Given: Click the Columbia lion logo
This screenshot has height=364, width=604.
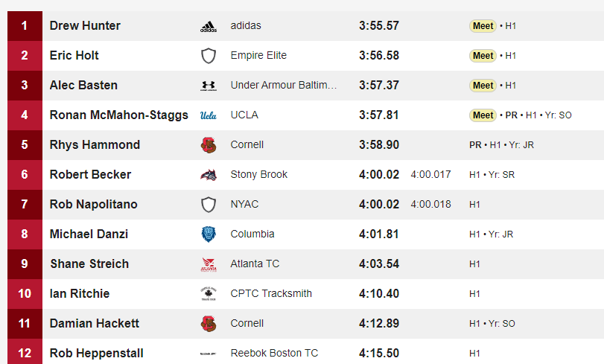Looking at the screenshot, I should click(x=209, y=234).
